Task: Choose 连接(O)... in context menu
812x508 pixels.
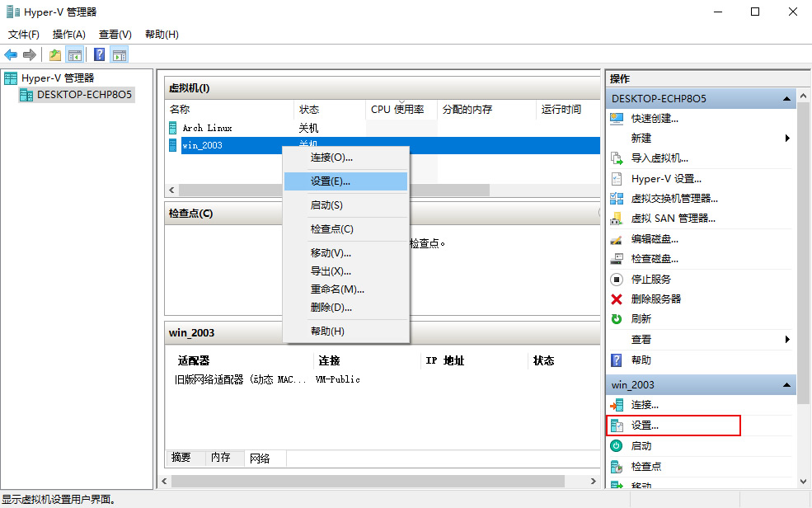Action: [x=346, y=158]
